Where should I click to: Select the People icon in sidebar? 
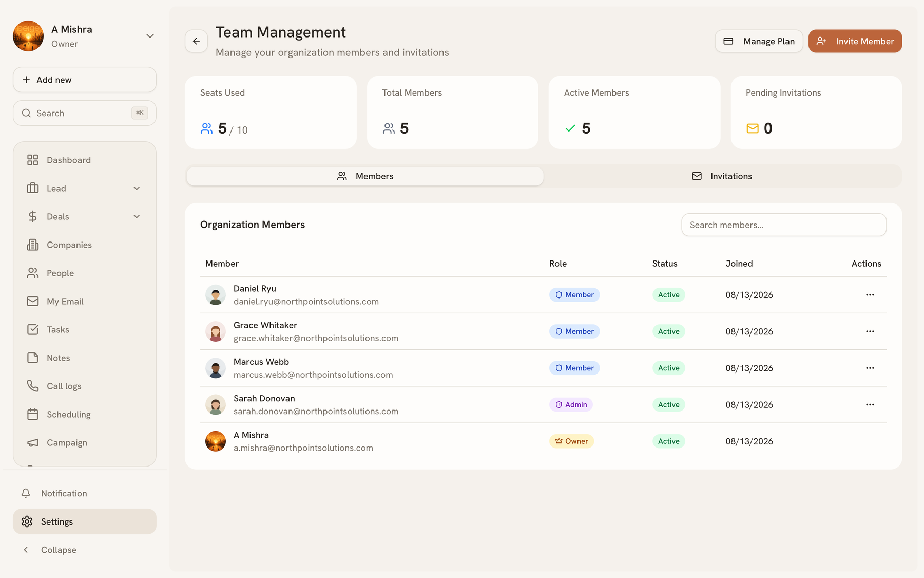coord(32,273)
